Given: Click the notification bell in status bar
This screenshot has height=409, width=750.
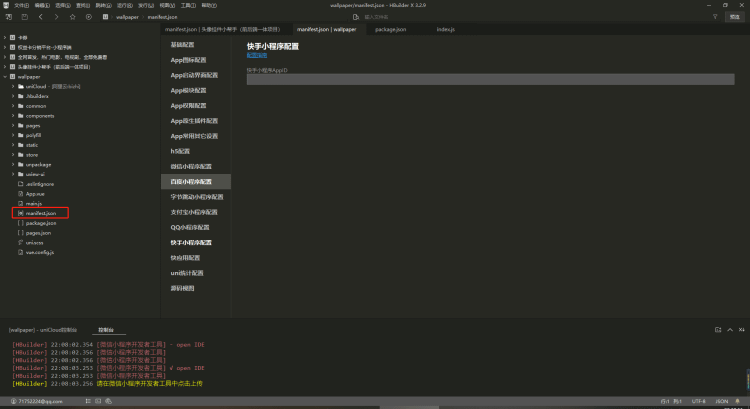Looking at the screenshot, I should [x=738, y=401].
